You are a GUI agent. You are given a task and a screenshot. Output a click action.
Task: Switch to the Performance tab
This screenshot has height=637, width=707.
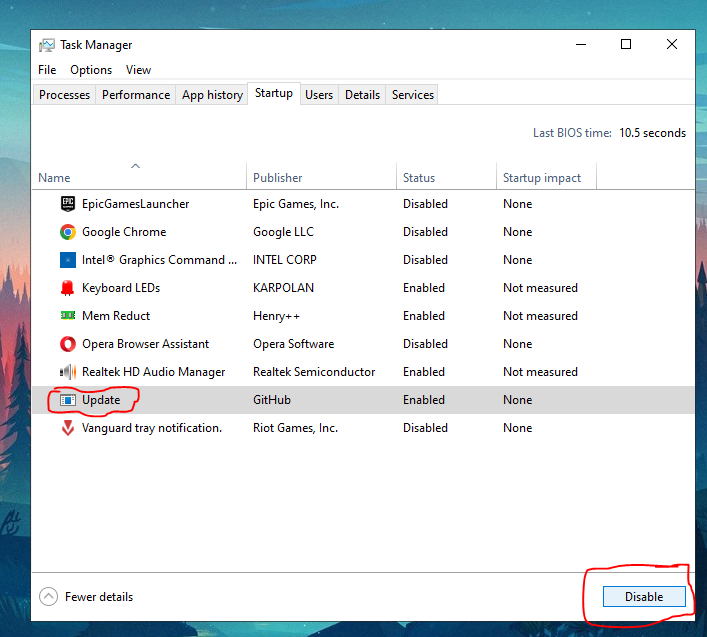(136, 95)
